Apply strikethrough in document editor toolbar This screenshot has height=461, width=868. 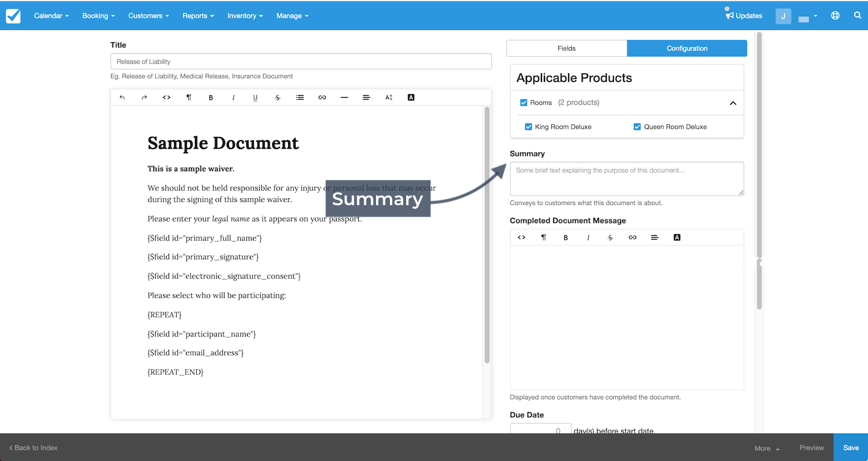(278, 97)
